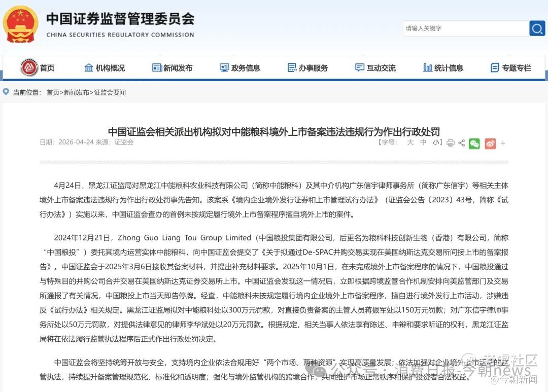Open the 专题专栏 menu

pos(511,68)
